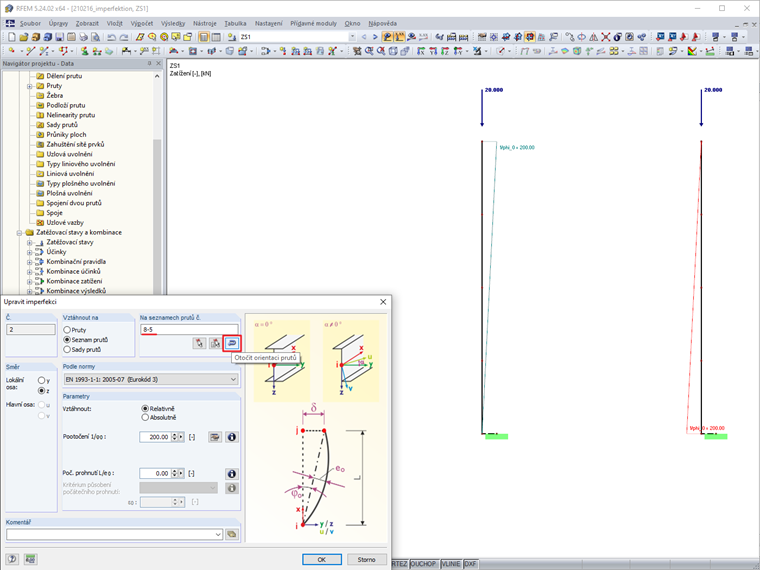Click the rainbow color results toolbar icon
760x570 pixels.
691,50
